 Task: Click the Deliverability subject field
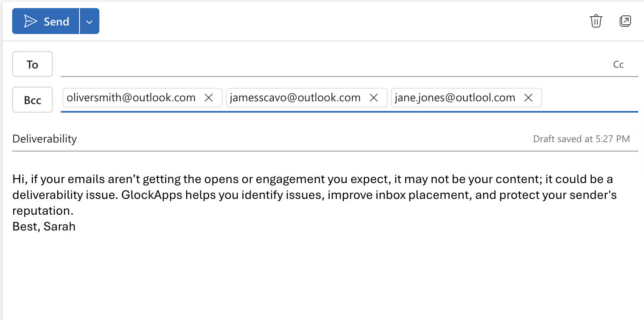(243, 139)
